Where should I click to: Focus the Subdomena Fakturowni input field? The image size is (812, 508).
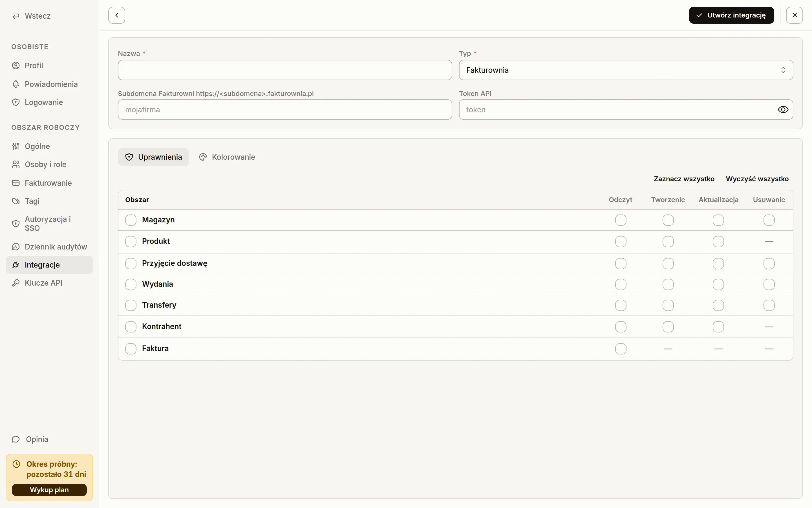285,110
